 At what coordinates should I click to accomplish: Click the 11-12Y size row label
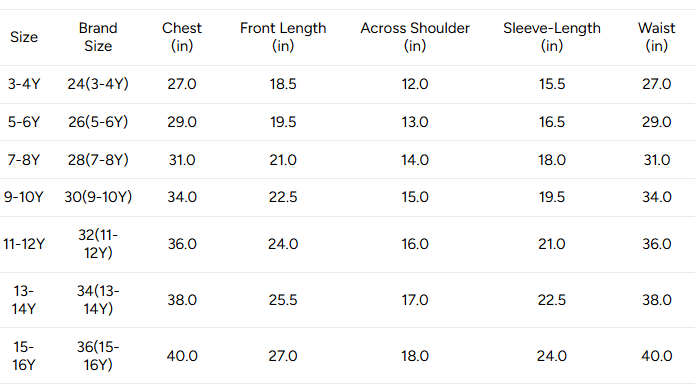pos(24,244)
